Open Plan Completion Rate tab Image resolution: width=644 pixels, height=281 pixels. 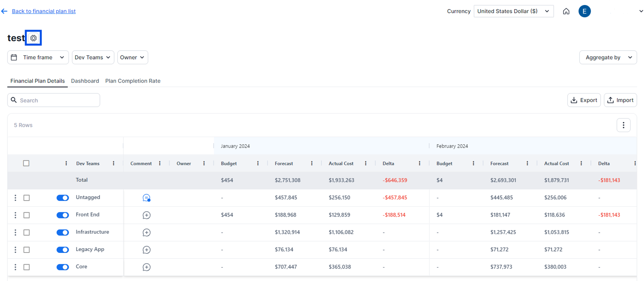133,81
